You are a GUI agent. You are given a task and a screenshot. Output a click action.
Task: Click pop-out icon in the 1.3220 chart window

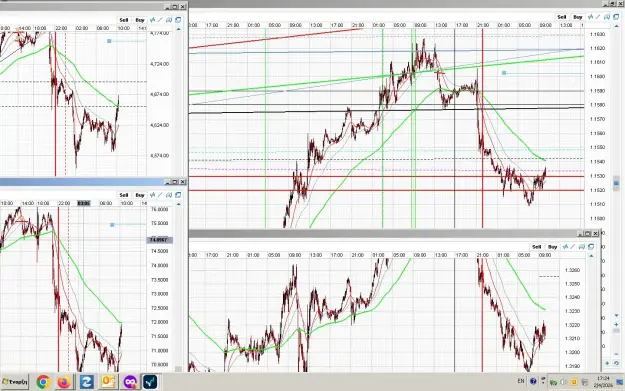coord(591,247)
